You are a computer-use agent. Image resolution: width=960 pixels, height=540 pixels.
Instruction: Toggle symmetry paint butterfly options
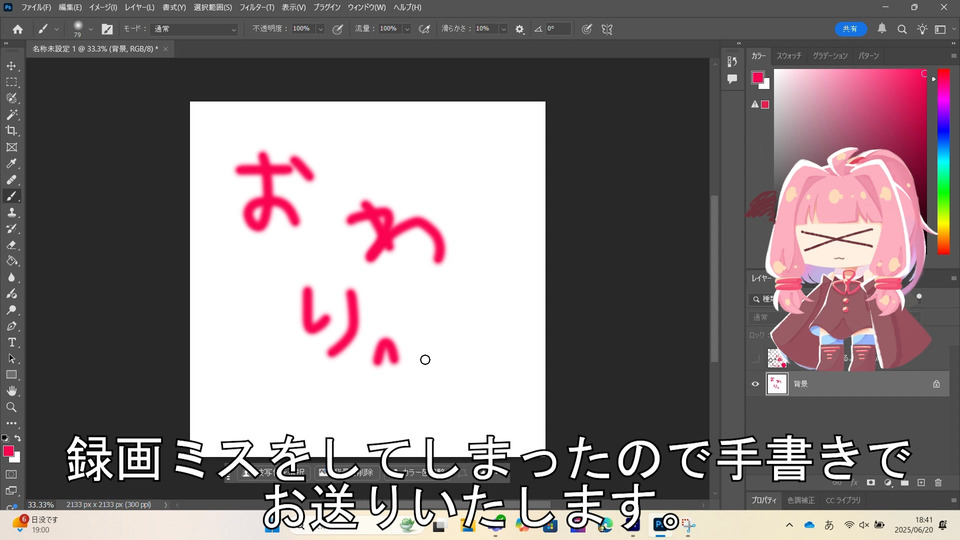pyautogui.click(x=607, y=29)
